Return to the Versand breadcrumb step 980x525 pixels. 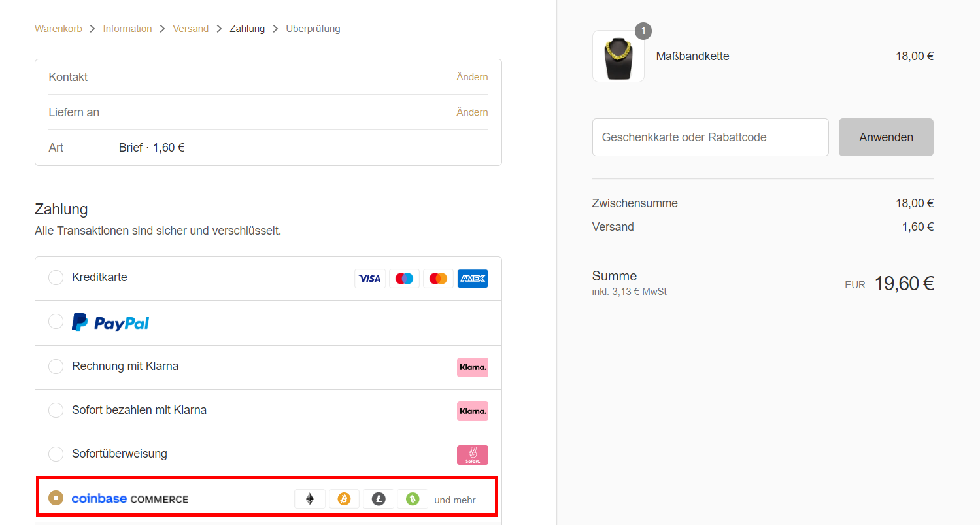pos(191,29)
